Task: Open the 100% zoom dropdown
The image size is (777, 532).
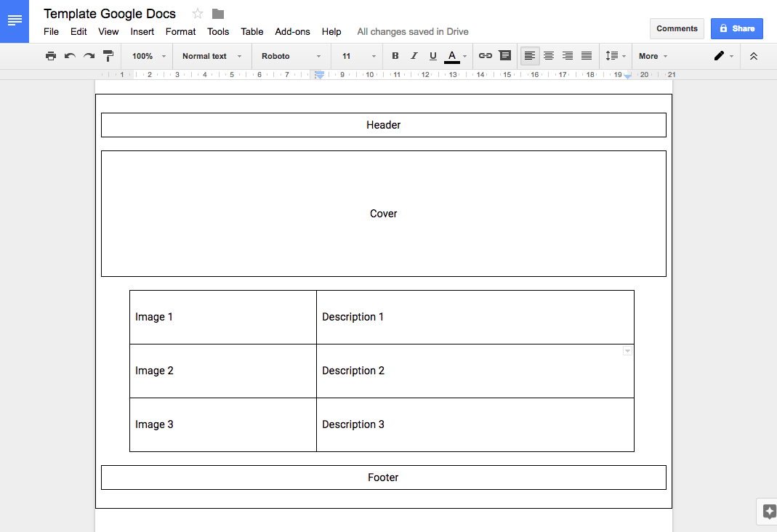Action: pyautogui.click(x=149, y=56)
